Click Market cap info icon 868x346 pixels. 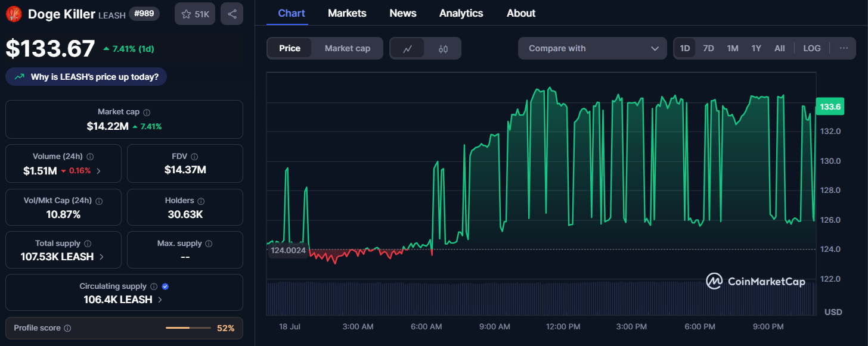tap(147, 112)
